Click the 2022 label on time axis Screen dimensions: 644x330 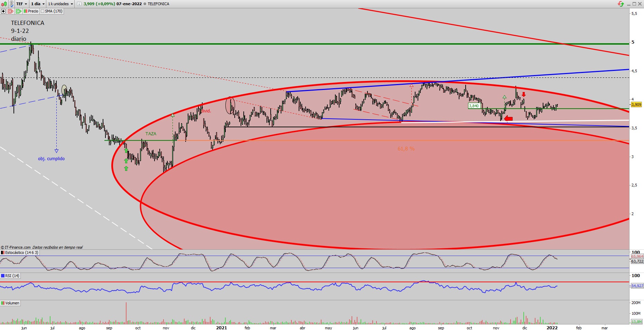coord(552,328)
